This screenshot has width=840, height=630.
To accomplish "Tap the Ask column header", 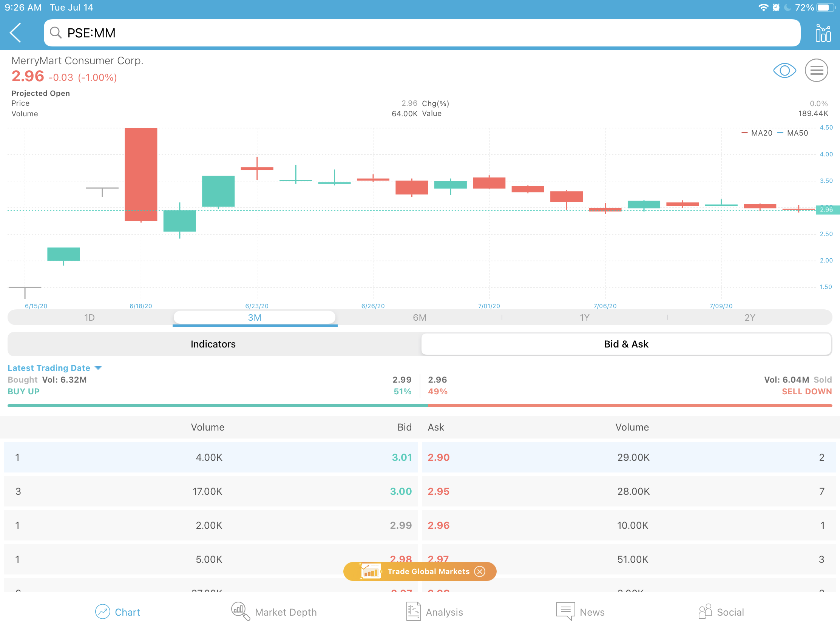I will [x=436, y=428].
